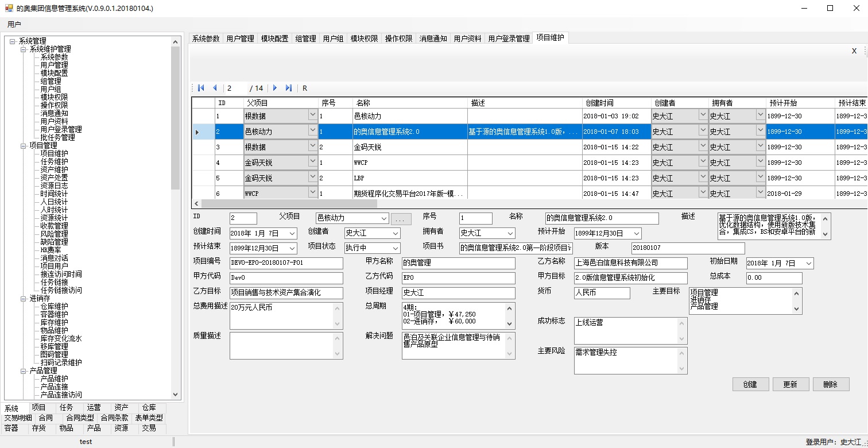Image resolution: width=868 pixels, height=448 pixels.
Task: Click the R refresh icon in the navigator
Action: 304,88
